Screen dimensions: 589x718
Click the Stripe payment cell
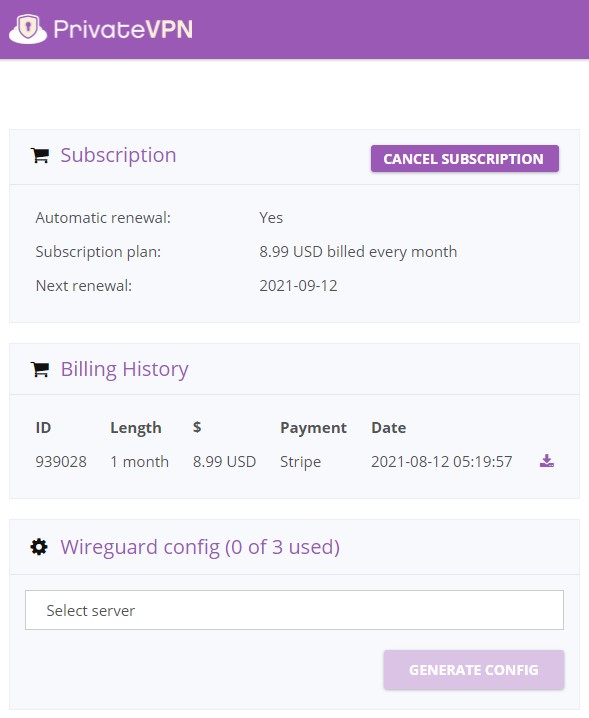[300, 461]
